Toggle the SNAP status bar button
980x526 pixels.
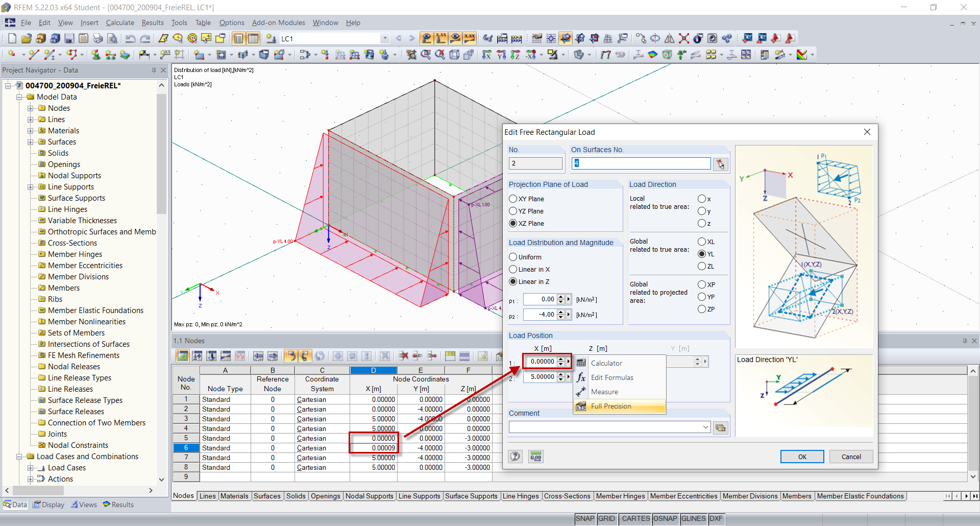click(x=585, y=518)
